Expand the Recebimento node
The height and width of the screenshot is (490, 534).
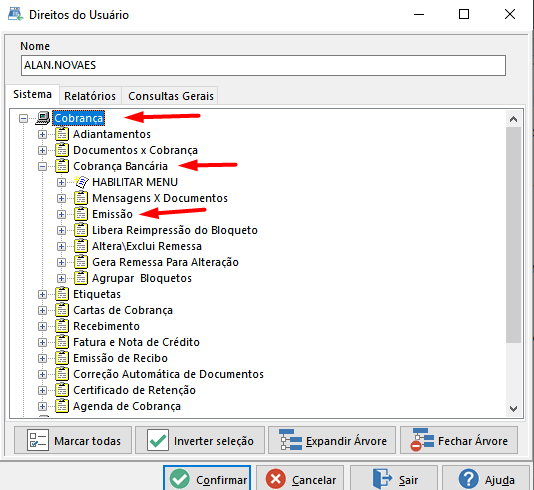43,327
